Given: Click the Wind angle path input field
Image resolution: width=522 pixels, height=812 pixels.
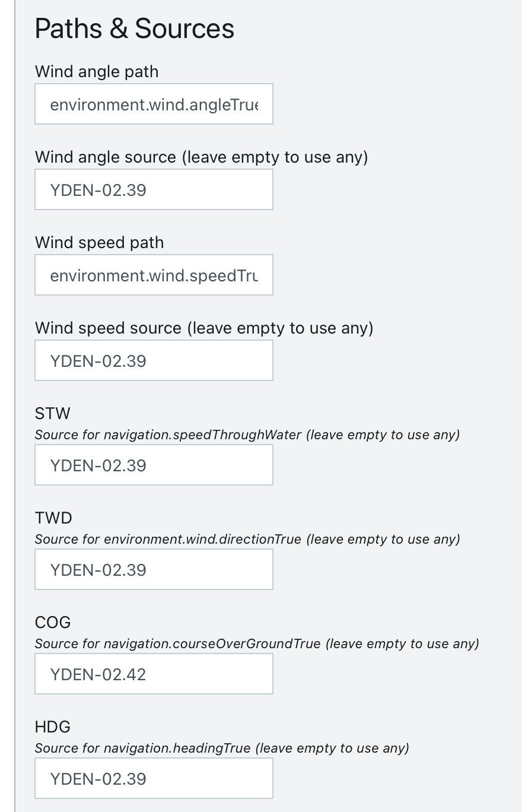Looking at the screenshot, I should pyautogui.click(x=154, y=104).
